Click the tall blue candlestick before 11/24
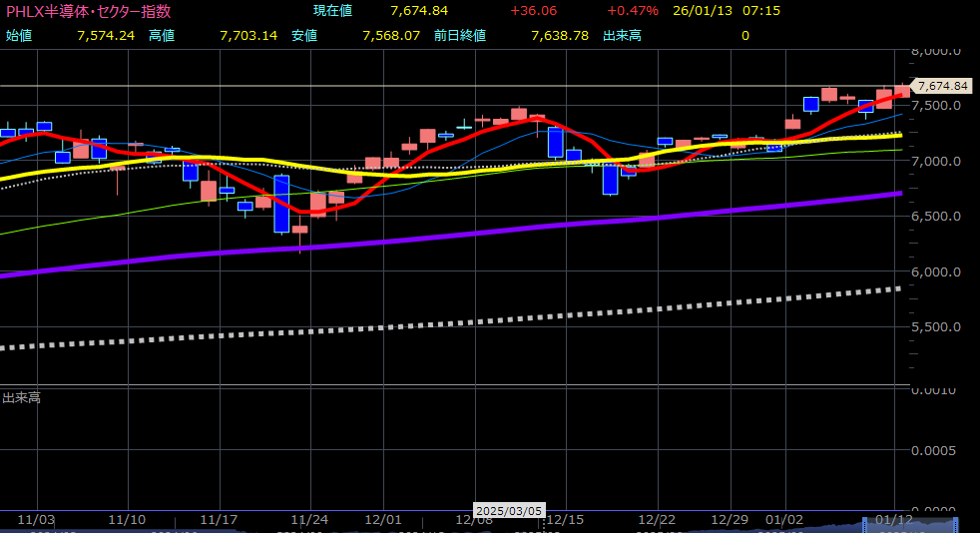The width and height of the screenshot is (980, 533). click(281, 205)
